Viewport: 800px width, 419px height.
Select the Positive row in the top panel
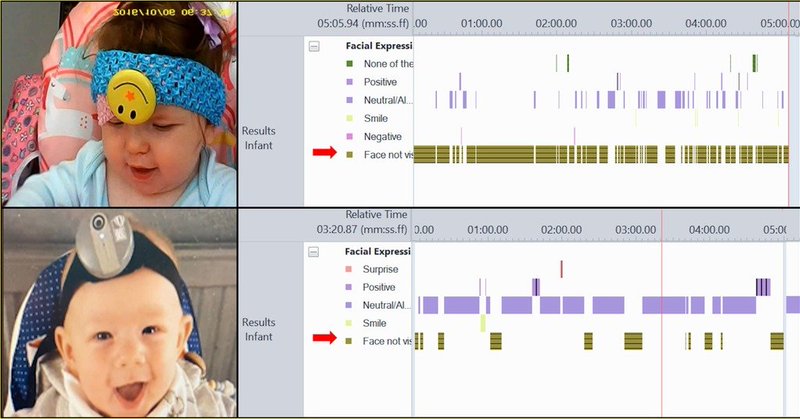tap(380, 82)
